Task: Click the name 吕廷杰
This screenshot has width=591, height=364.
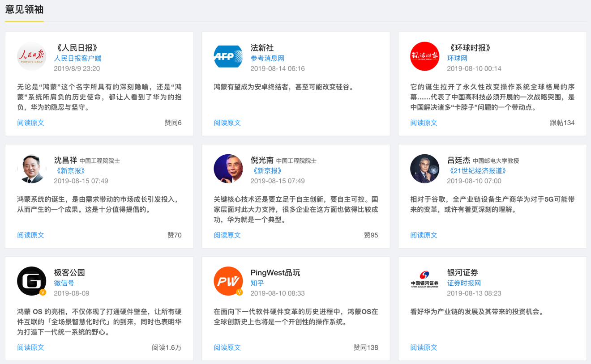Action: 458,160
